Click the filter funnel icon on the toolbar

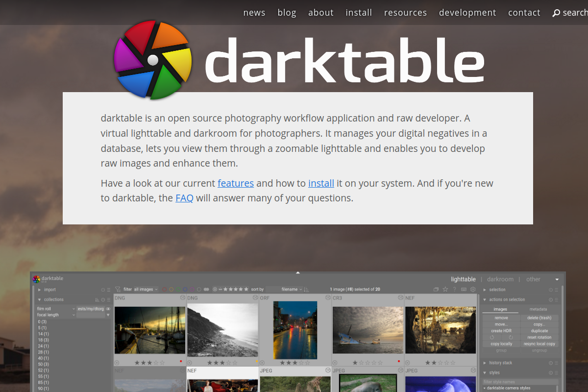coord(117,289)
